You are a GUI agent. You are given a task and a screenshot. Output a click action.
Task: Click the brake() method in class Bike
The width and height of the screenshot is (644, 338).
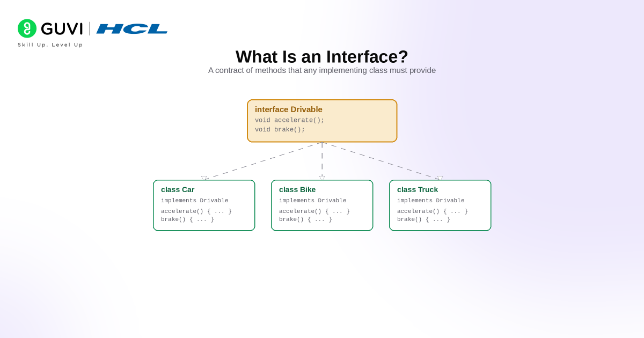click(306, 219)
